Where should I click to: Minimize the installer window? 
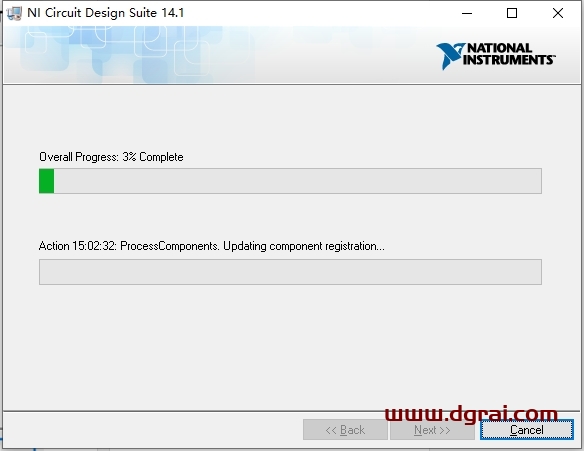[467, 13]
